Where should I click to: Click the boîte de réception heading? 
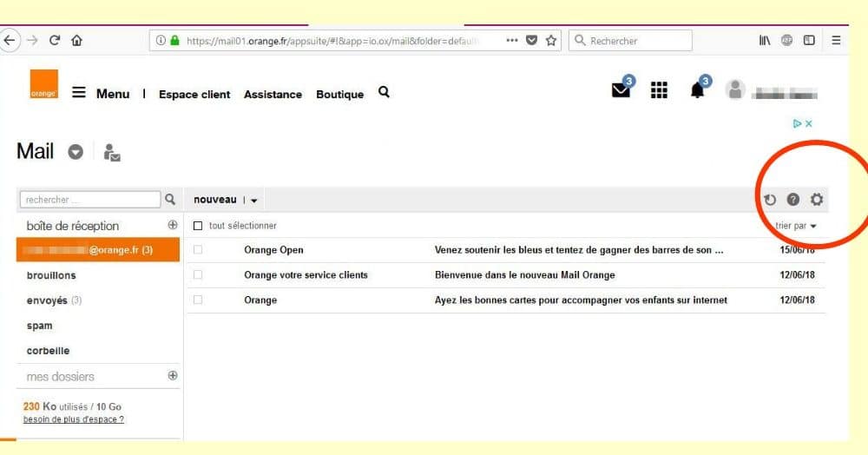click(x=73, y=226)
